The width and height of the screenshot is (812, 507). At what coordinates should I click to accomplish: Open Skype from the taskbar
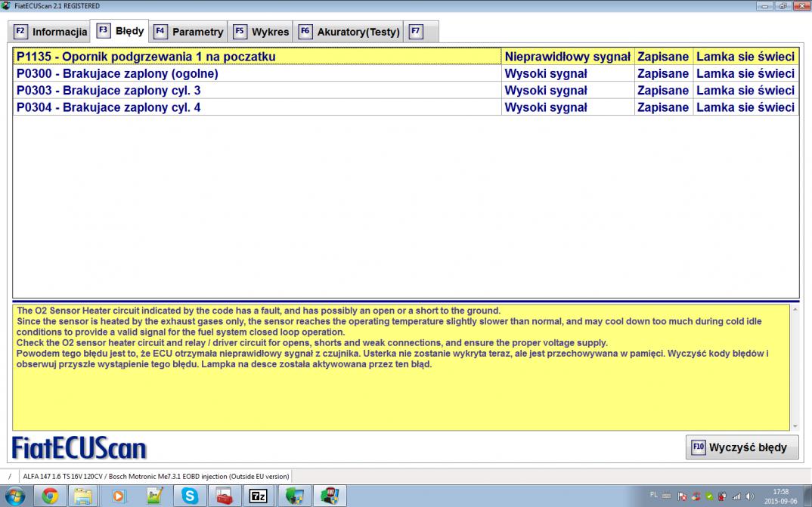tap(190, 496)
